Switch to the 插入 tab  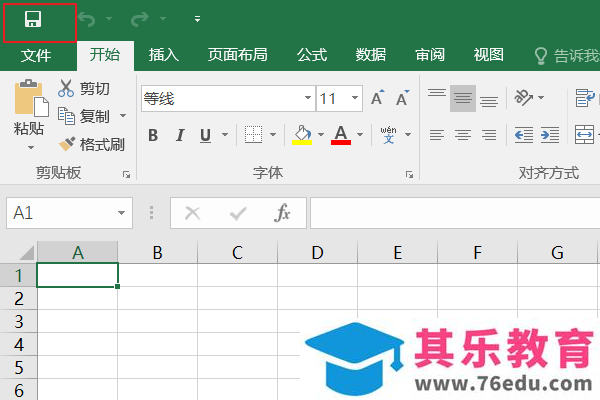(x=164, y=55)
